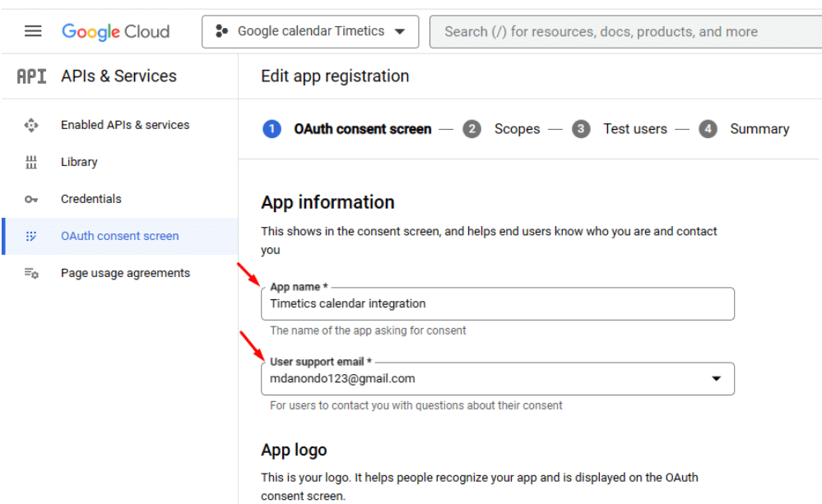This screenshot has height=504, width=822.
Task: Click the Page usage agreements icon
Action: pyautogui.click(x=31, y=273)
